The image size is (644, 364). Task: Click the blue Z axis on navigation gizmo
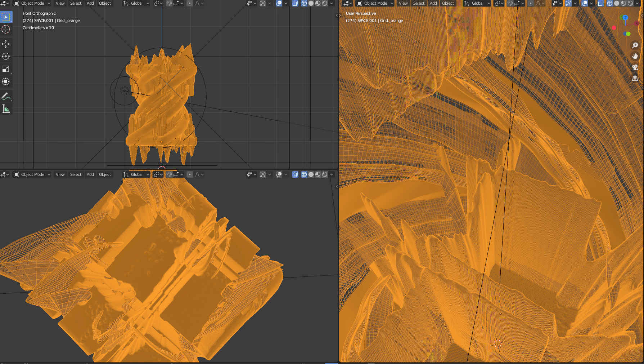coord(625,18)
